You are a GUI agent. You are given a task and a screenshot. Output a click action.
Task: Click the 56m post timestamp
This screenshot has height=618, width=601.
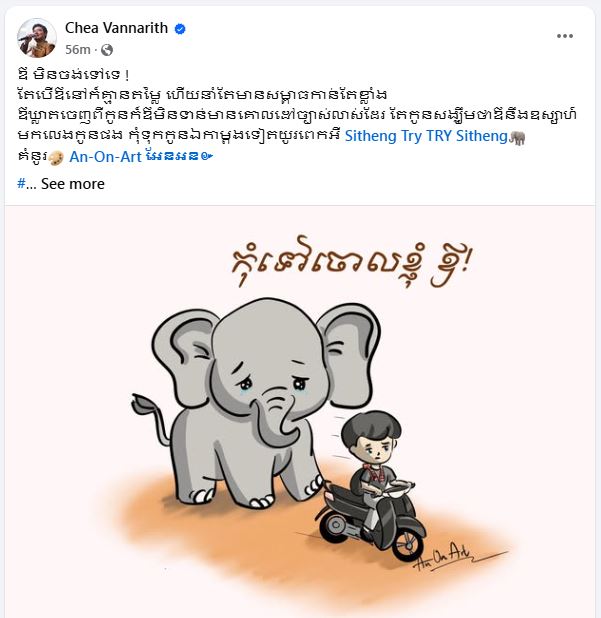coord(78,50)
